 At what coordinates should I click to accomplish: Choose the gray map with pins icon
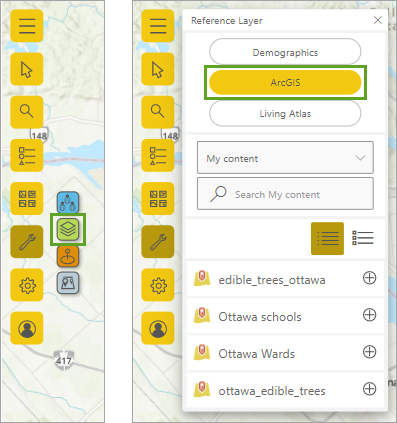[x=68, y=283]
